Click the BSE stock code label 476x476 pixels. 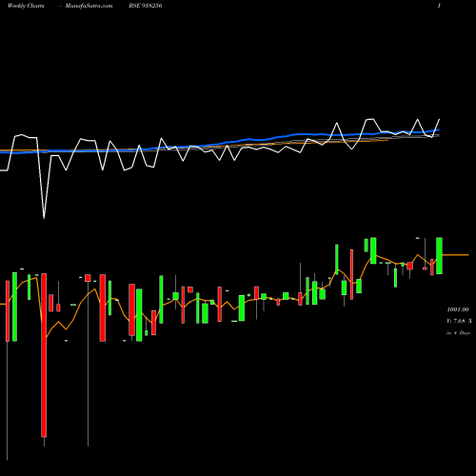146,6
